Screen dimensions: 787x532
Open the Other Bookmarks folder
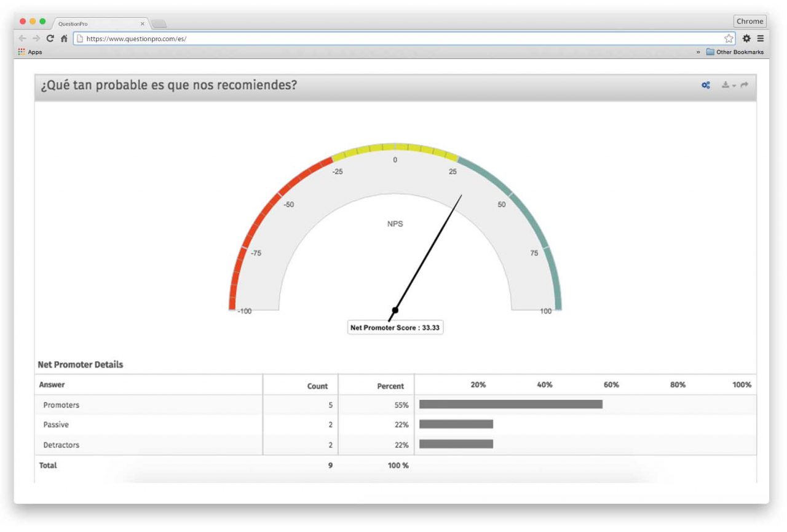pyautogui.click(x=736, y=52)
